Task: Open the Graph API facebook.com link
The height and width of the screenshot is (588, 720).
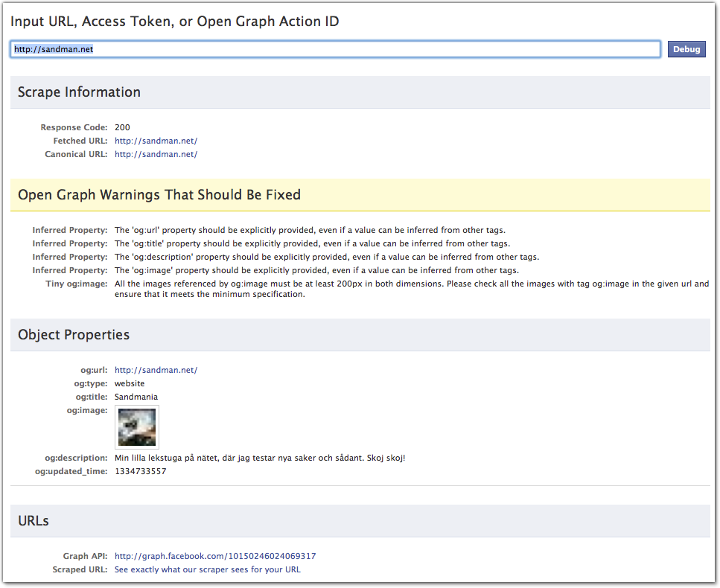Action: pyautogui.click(x=215, y=556)
